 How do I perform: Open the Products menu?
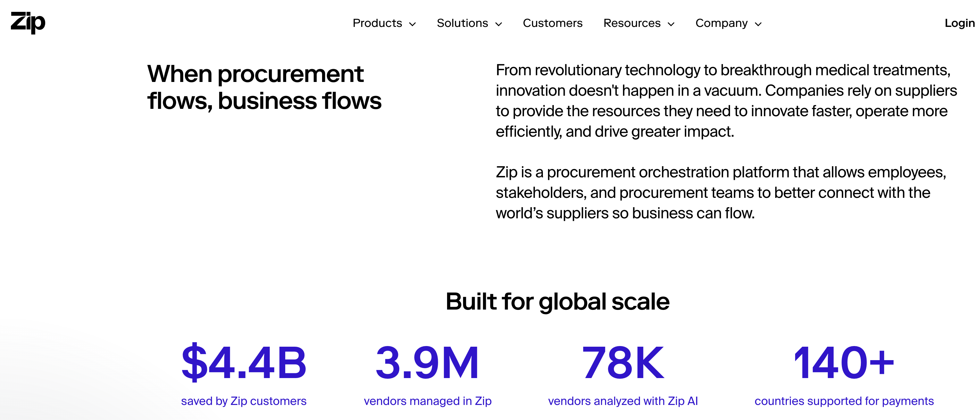(377, 23)
